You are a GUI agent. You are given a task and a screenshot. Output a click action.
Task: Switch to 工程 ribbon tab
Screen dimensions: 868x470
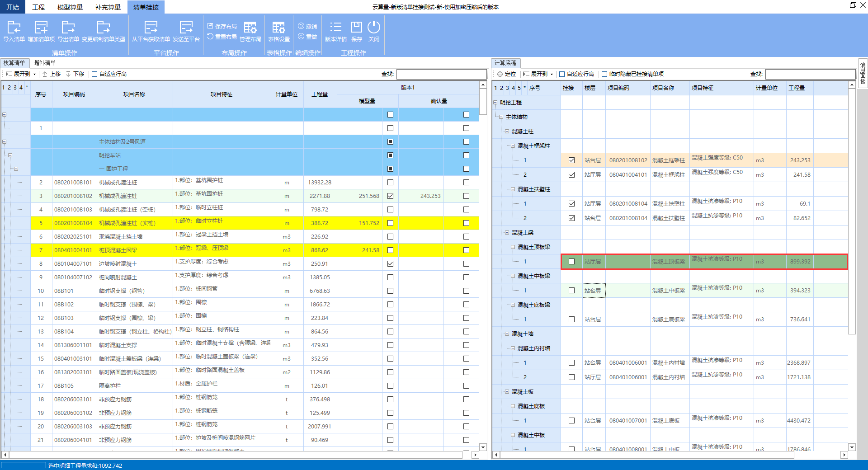pyautogui.click(x=38, y=7)
